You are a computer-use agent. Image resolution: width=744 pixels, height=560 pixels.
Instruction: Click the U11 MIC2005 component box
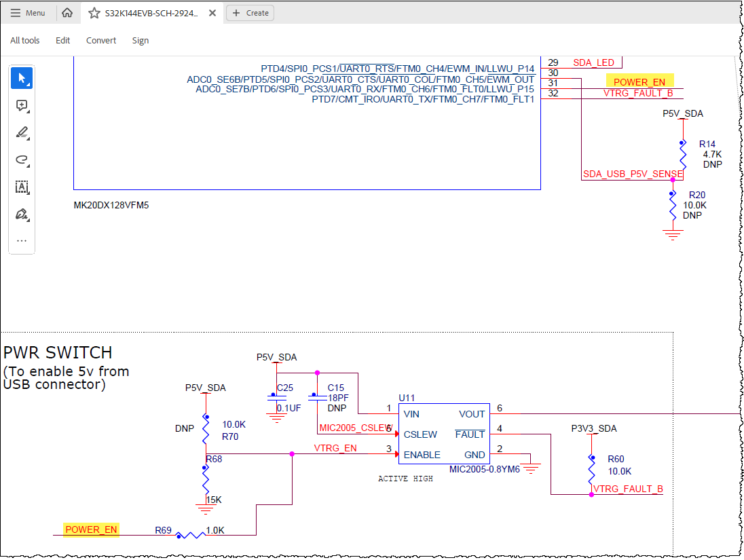(444, 434)
